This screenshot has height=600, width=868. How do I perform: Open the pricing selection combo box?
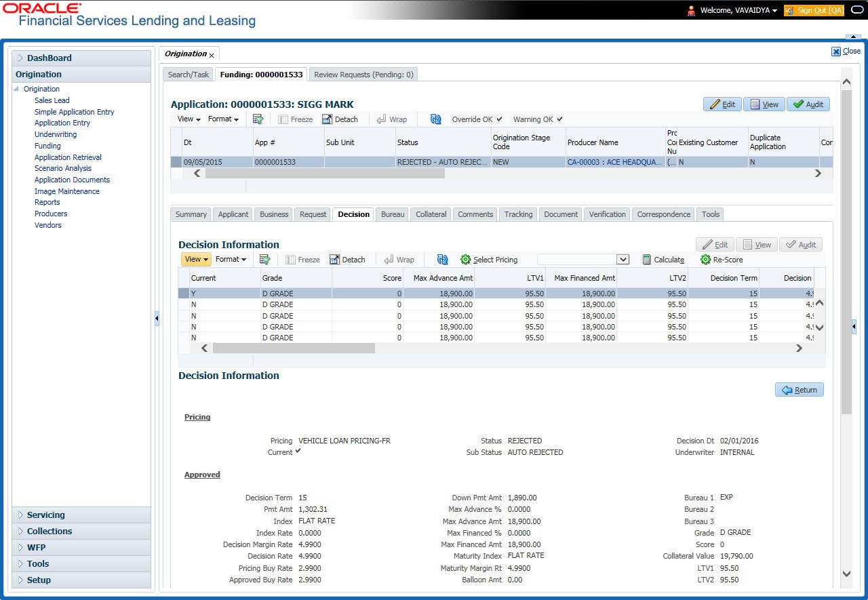click(x=583, y=260)
